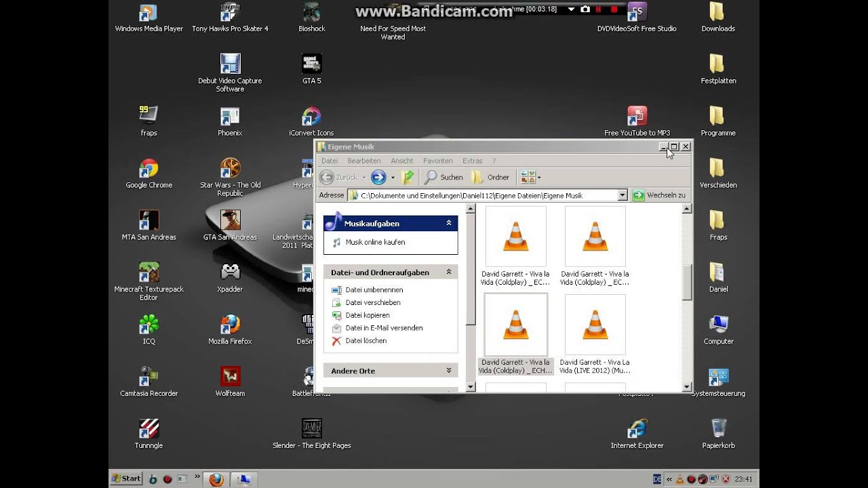Select DVDVideoSoft Free Studio icon
Screen dimensions: 868x488
coord(637,18)
